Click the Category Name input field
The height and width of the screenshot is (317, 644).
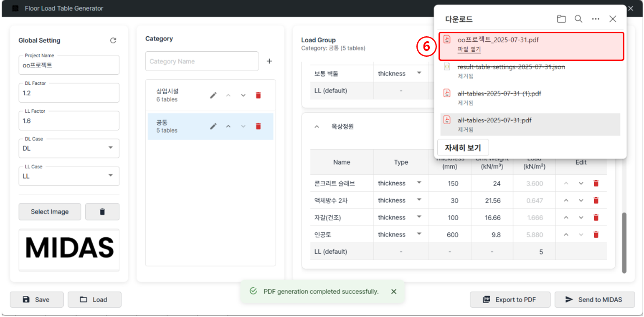coord(202,61)
